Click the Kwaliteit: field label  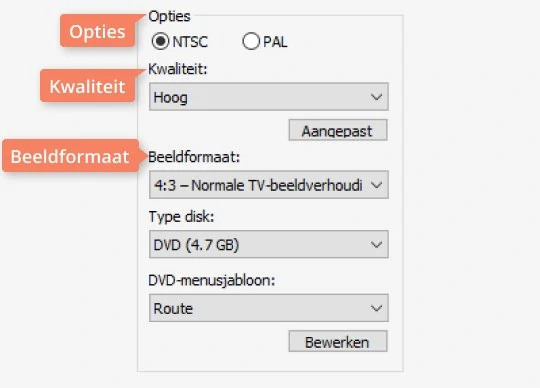click(178, 69)
